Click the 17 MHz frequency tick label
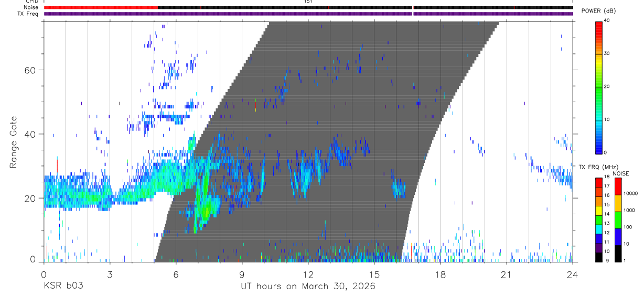Image resolution: width=644 pixels, height=297 pixels. click(x=607, y=186)
